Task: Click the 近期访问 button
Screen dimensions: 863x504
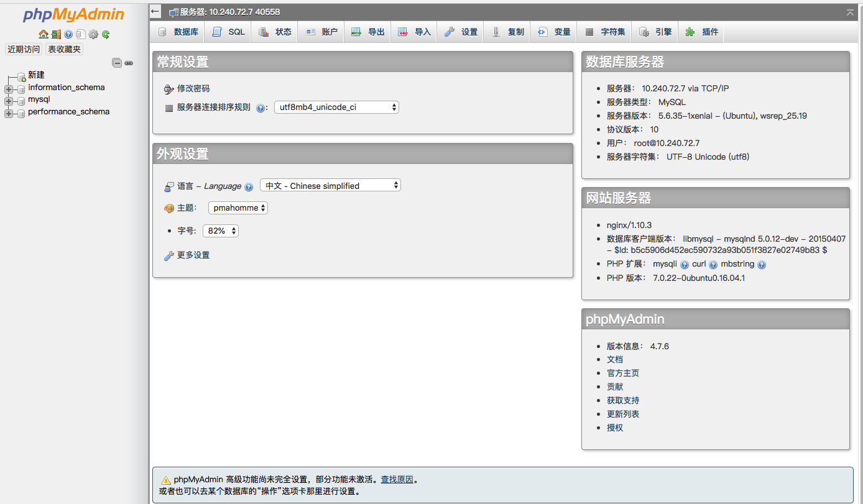Action: 24,49
